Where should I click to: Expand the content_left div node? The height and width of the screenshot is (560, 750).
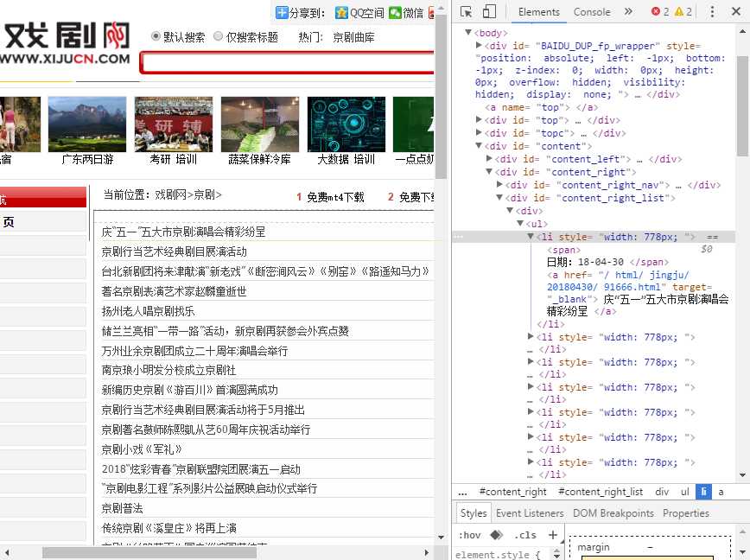click(x=489, y=158)
